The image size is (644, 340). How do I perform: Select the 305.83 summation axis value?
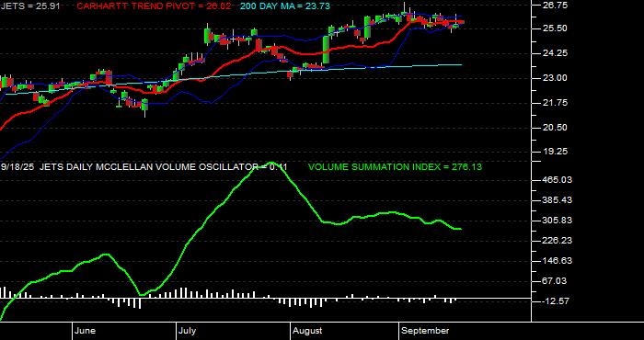click(x=557, y=221)
